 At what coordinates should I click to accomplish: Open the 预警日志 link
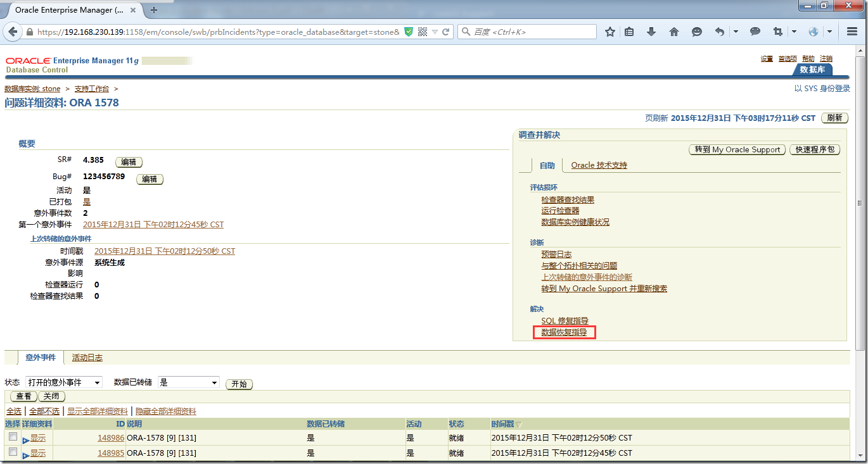click(556, 254)
